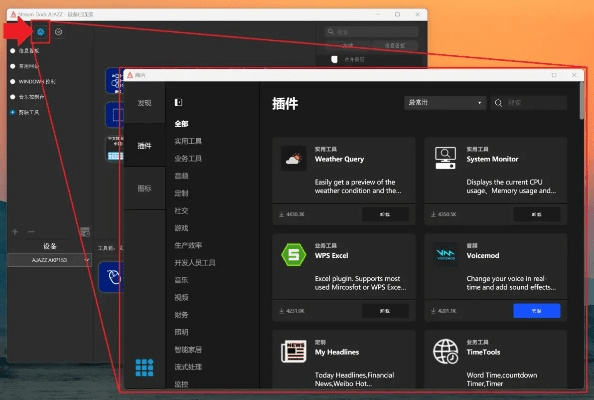Open the System Monitor plugin title

tap(492, 159)
